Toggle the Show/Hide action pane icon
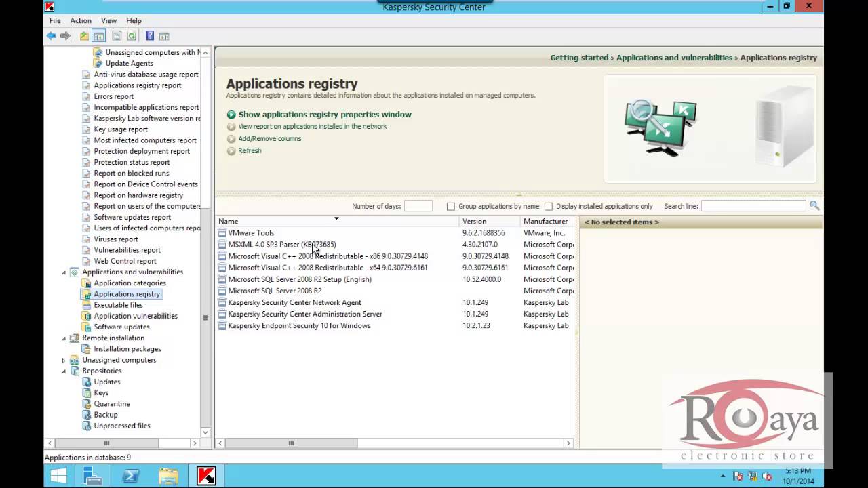This screenshot has width=868, height=488. 164,36
